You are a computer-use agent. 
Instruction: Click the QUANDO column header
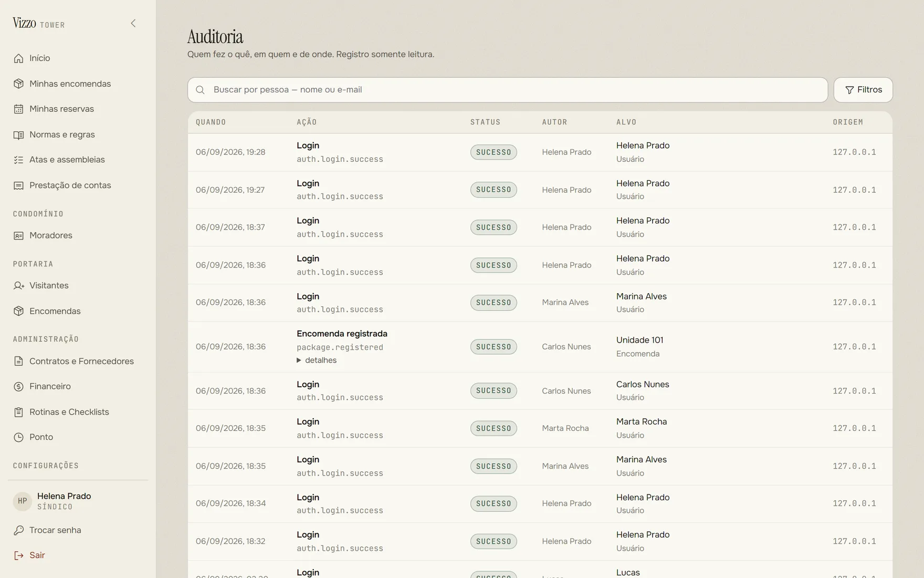211,122
